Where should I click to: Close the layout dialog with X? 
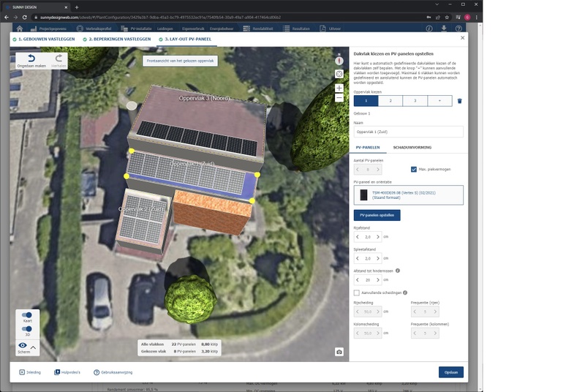pyautogui.click(x=462, y=38)
